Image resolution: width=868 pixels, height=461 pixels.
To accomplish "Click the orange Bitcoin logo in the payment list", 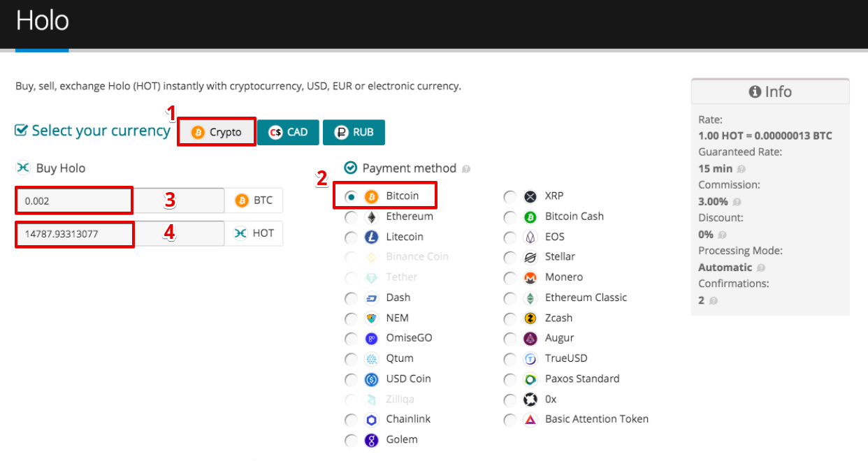I will [371, 197].
